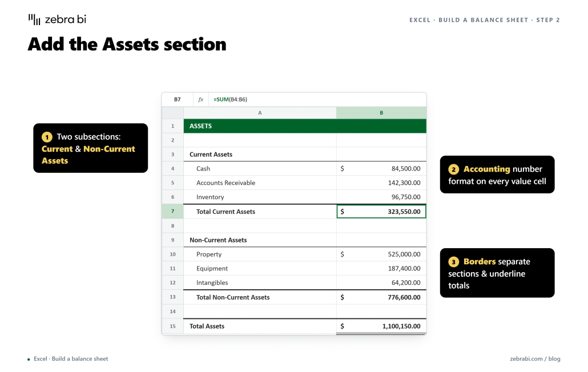Select row 1 header
The image size is (588, 372).
172,126
